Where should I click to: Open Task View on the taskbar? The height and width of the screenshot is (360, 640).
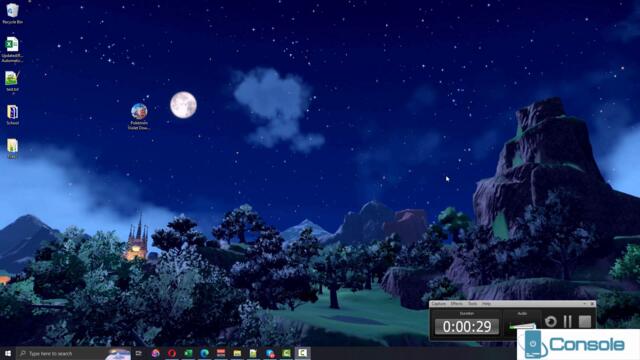coord(139,353)
